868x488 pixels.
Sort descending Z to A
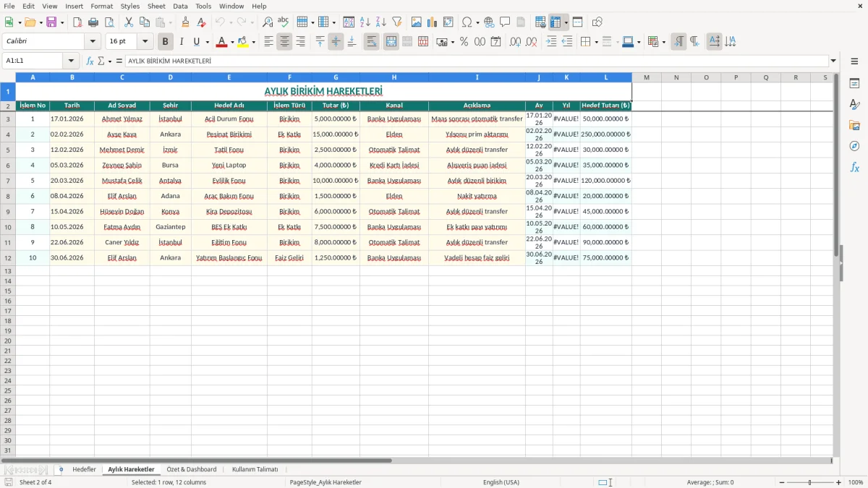point(380,22)
